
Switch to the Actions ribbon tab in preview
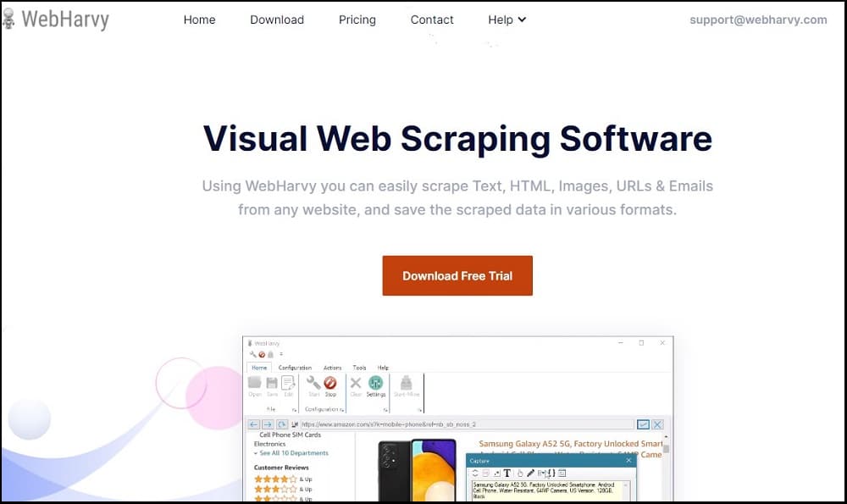tap(332, 368)
